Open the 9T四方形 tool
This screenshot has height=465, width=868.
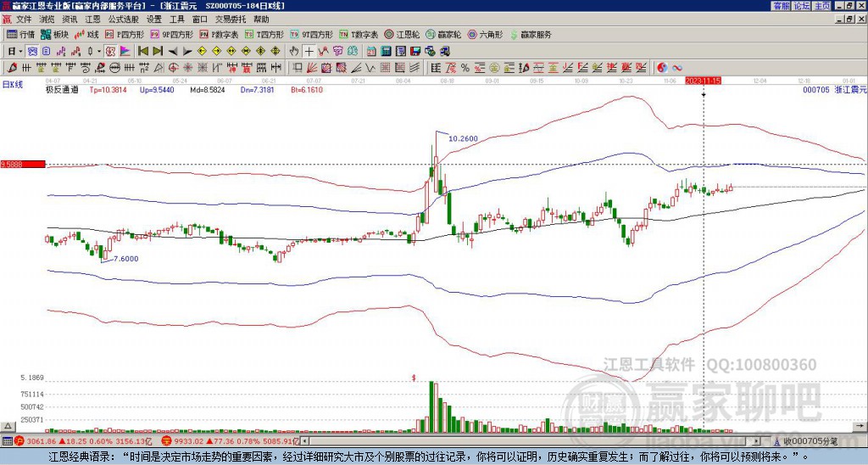pyautogui.click(x=311, y=34)
